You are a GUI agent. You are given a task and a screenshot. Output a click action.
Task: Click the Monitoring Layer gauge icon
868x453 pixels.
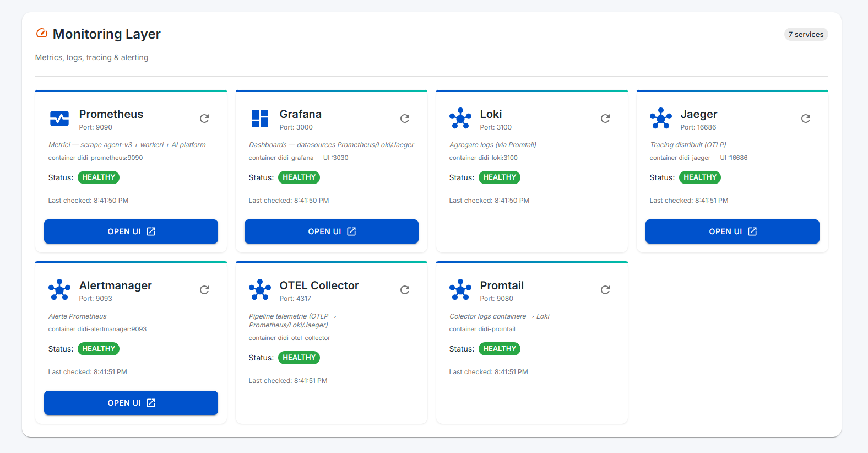point(42,33)
